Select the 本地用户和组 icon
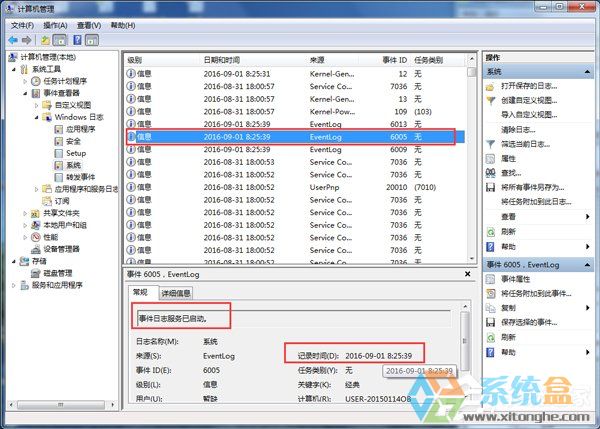The height and width of the screenshot is (429, 600). [x=36, y=225]
